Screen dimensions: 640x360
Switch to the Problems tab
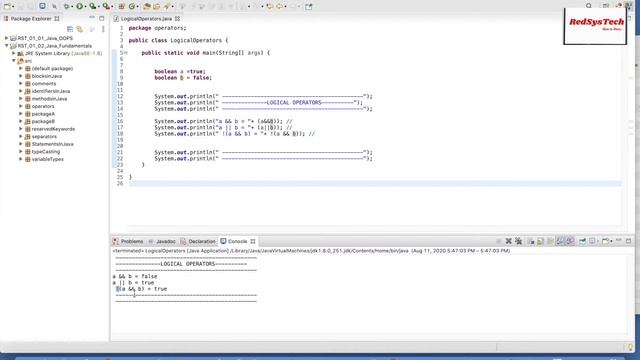pyautogui.click(x=128, y=241)
